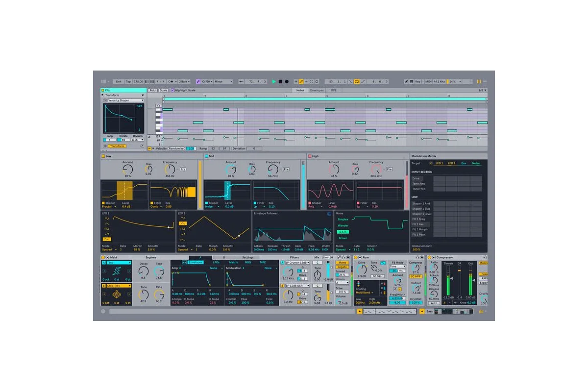Click the yellow track icon beside Bass
Screen dimensions: 588x392
[x=422, y=311]
